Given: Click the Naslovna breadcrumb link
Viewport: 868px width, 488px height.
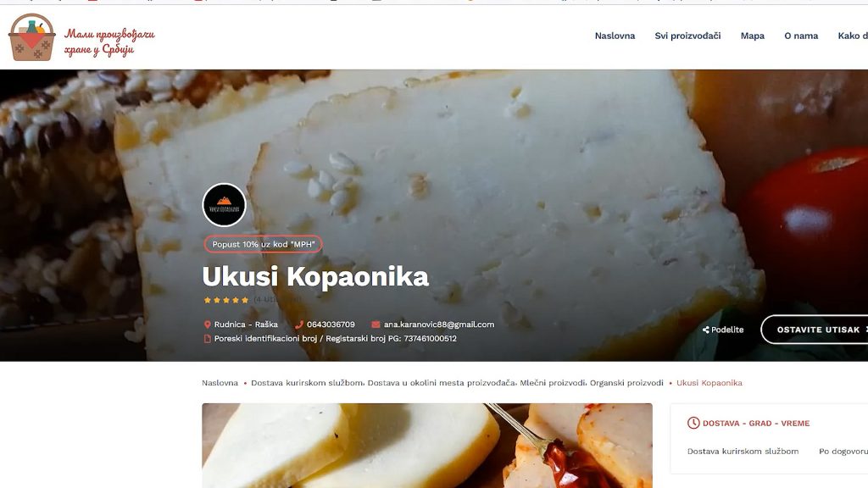Looking at the screenshot, I should click(220, 383).
